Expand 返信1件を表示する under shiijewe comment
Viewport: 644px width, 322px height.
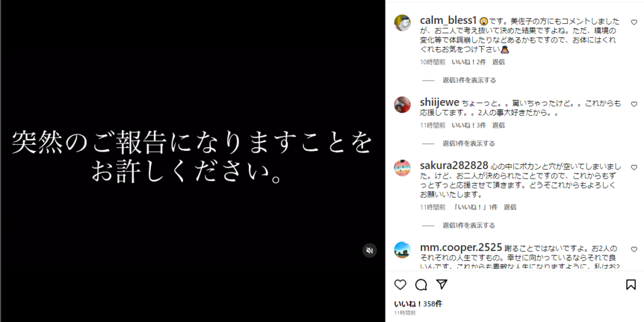pyautogui.click(x=469, y=143)
